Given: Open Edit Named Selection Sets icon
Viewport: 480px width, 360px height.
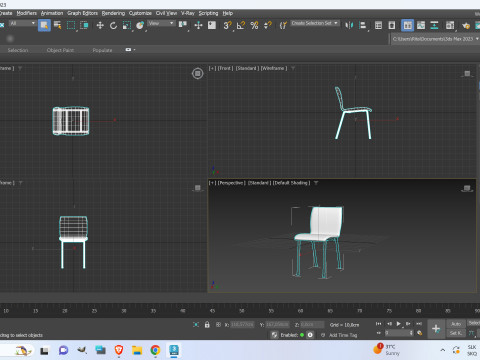Looking at the screenshot, I should pyautogui.click(x=283, y=25).
